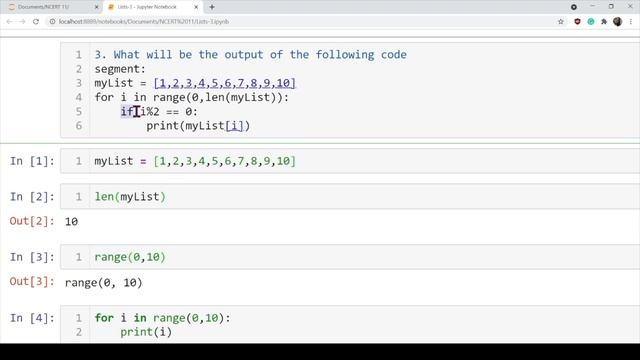This screenshot has height=360, width=640.
Task: Go forward to the next page
Action: [x=22, y=22]
